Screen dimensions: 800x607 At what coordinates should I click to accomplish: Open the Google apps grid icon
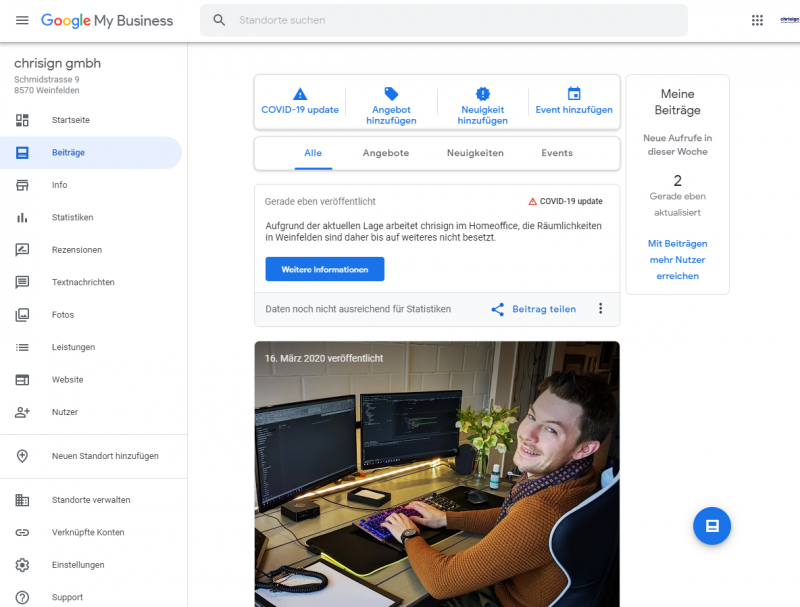coord(757,20)
